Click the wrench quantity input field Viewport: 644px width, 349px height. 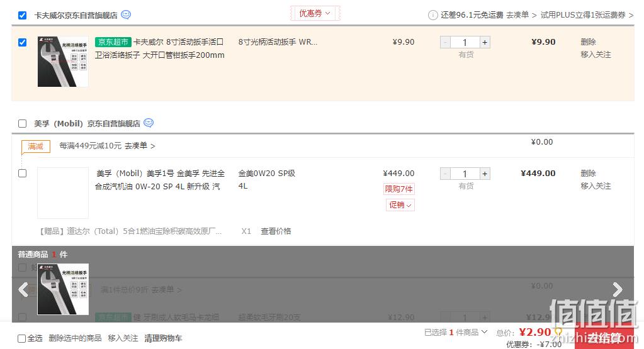(465, 42)
